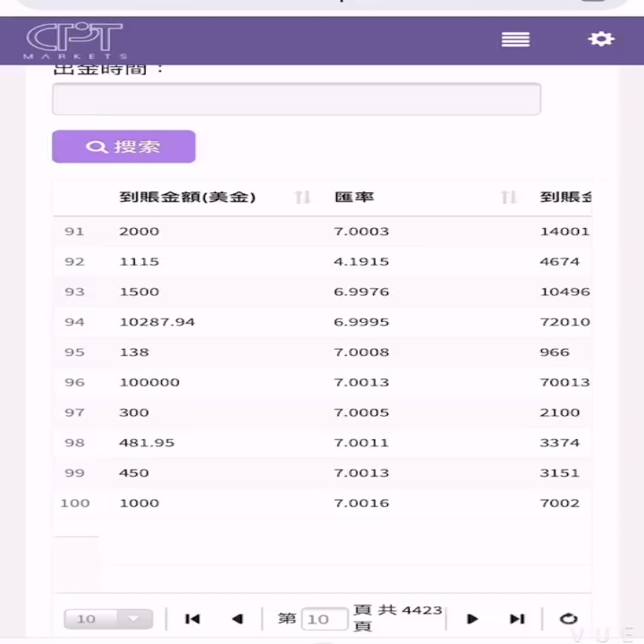Click exchange rate 7.0003
The image size is (644, 644).
361,232
